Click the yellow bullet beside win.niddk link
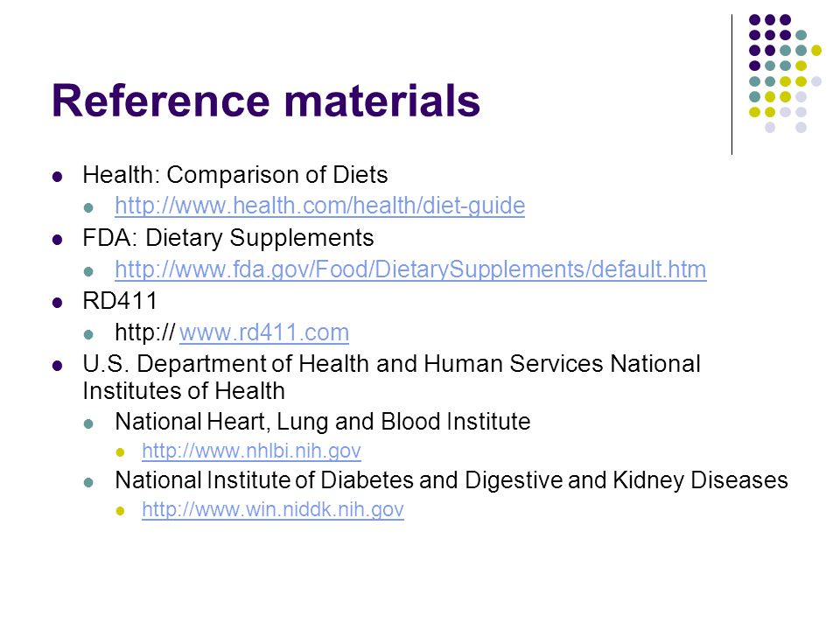This screenshot has width=840, height=630. (x=120, y=511)
